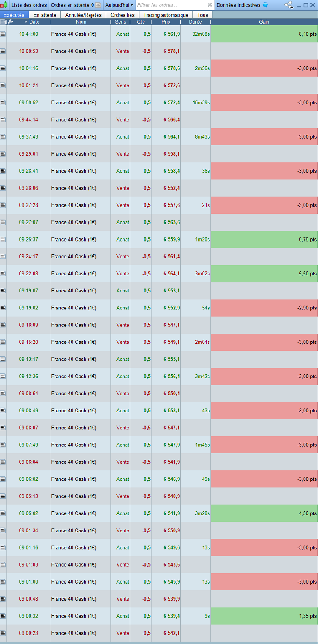Click the time 09:13:17

coord(29,359)
